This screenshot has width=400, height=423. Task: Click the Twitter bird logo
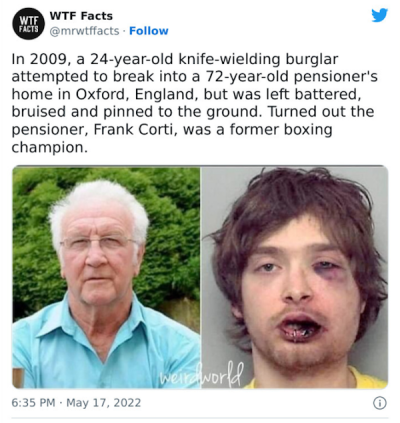click(380, 15)
